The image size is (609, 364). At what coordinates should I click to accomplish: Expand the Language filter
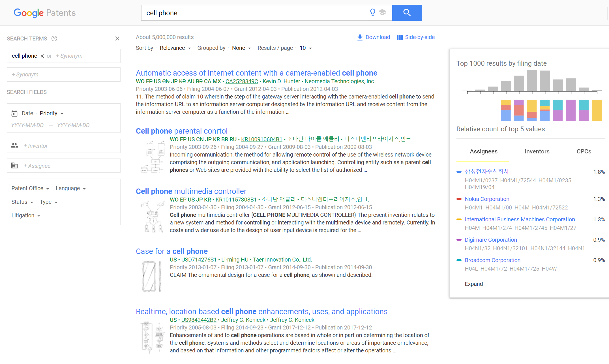70,189
